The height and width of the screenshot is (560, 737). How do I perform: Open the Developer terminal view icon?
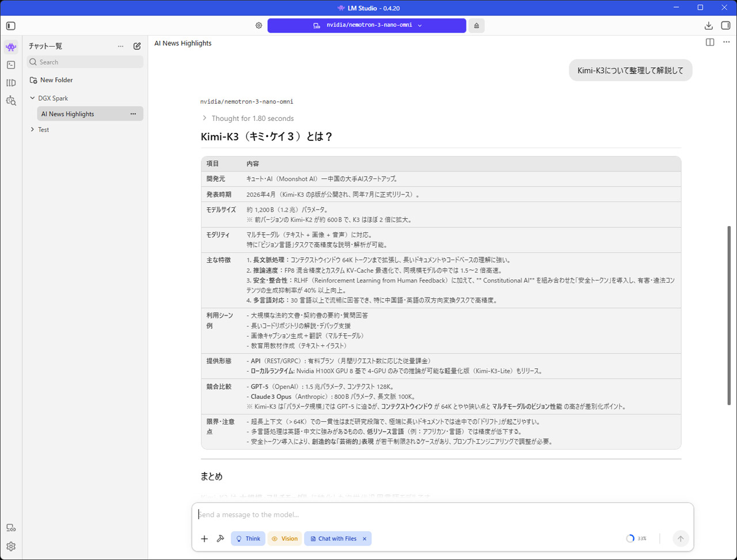pos(11,65)
